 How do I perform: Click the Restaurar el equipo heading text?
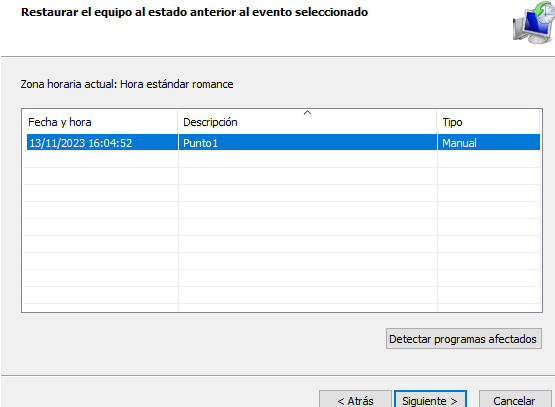click(x=194, y=12)
